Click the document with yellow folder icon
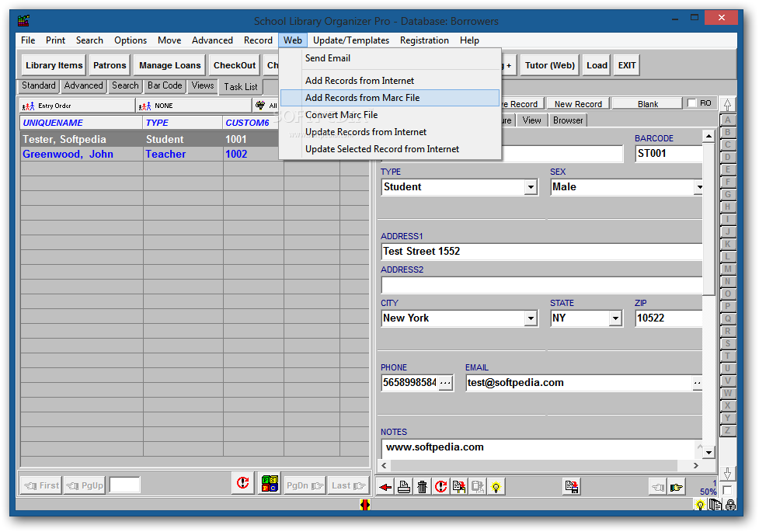 coord(459,486)
